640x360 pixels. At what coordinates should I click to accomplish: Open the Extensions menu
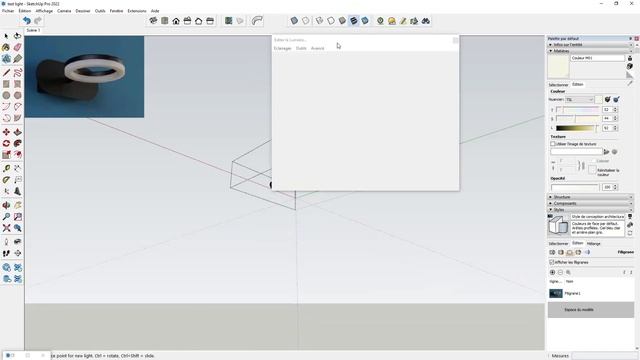137,11
